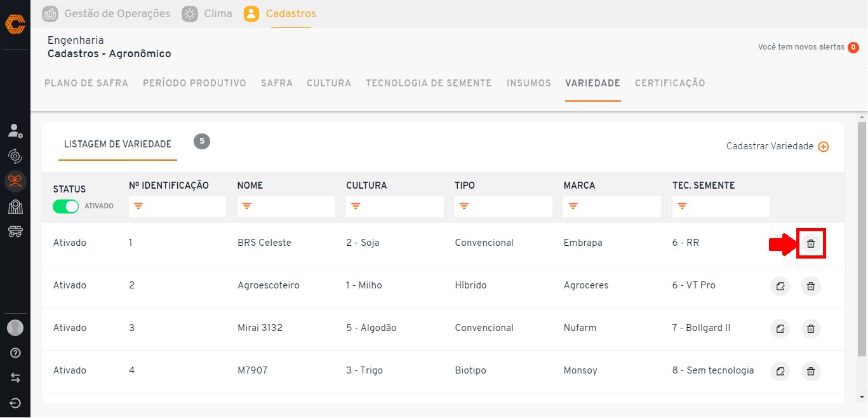Click the orange company logo in the sidebar
The image size is (868, 418).
click(15, 24)
